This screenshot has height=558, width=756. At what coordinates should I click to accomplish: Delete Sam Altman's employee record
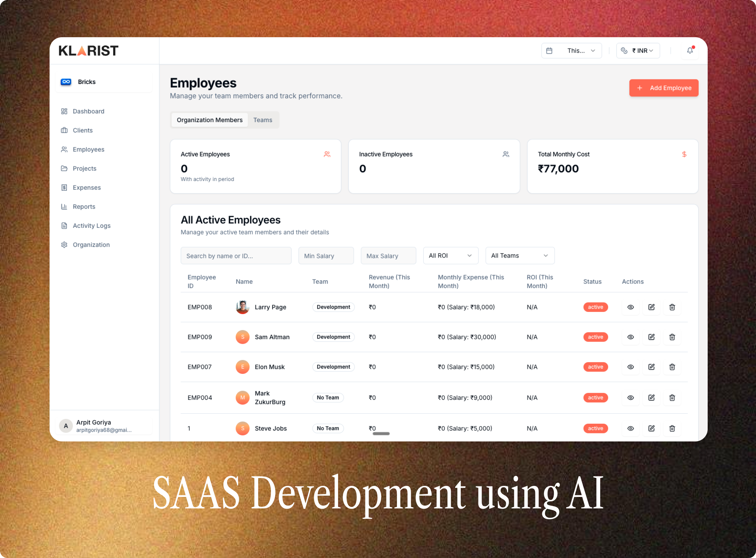[672, 337]
